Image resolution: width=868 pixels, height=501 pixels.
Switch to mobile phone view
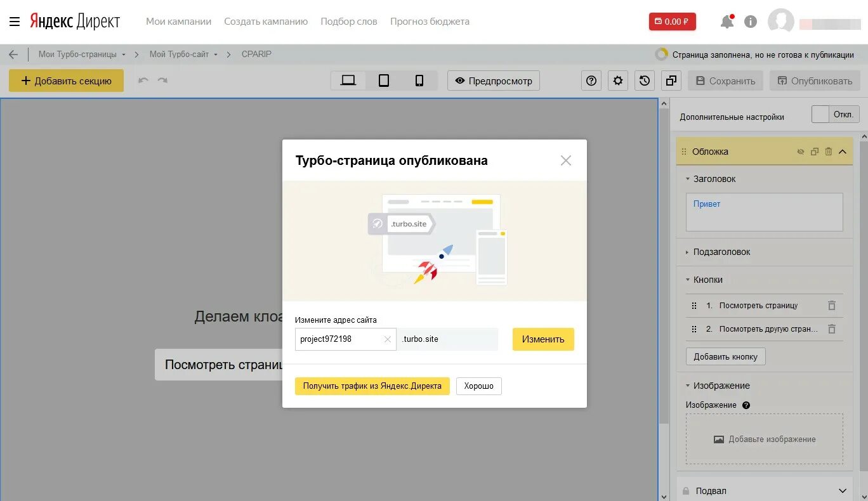[x=419, y=81]
